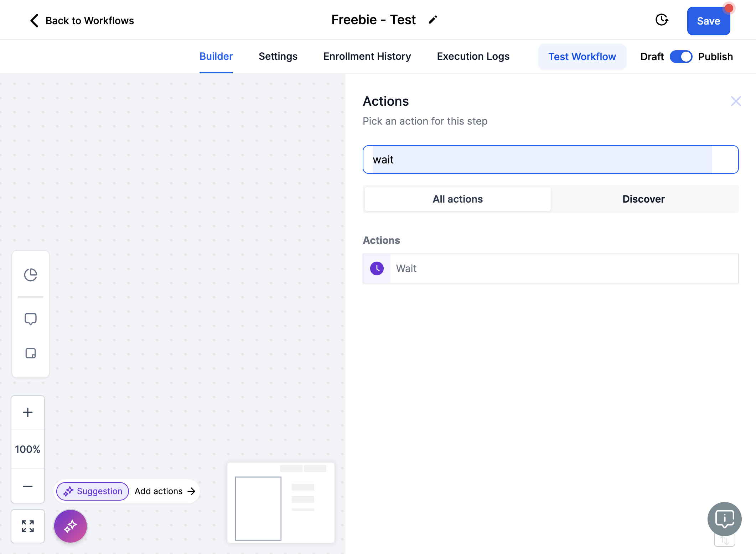Edit workflow name with pencil icon
The image size is (756, 554).
[433, 20]
